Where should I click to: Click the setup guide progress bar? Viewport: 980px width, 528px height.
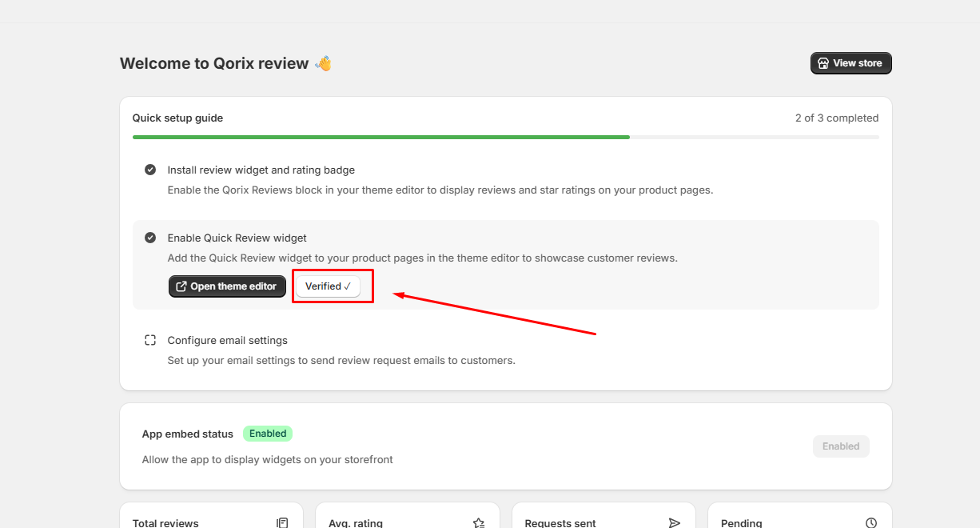(505, 137)
